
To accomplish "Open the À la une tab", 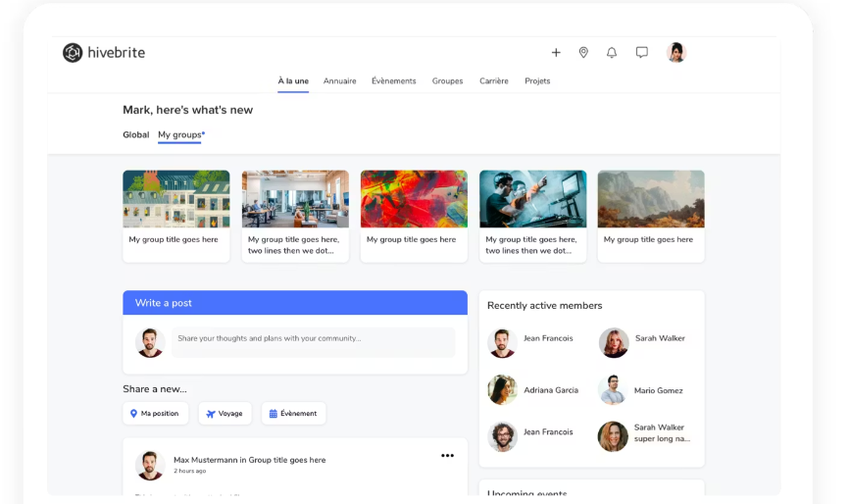I will [293, 80].
